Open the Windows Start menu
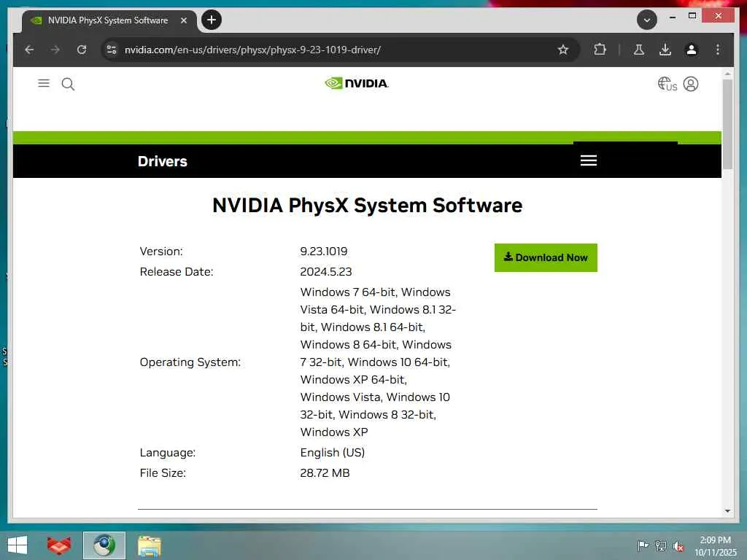 tap(18, 545)
